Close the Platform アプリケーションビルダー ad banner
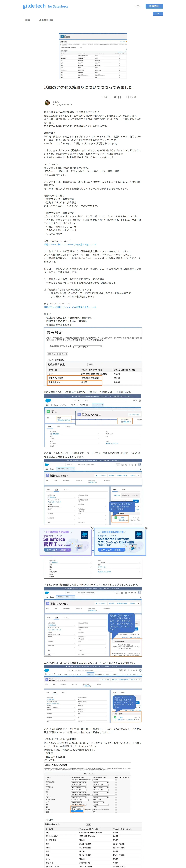 (x=146, y=528)
